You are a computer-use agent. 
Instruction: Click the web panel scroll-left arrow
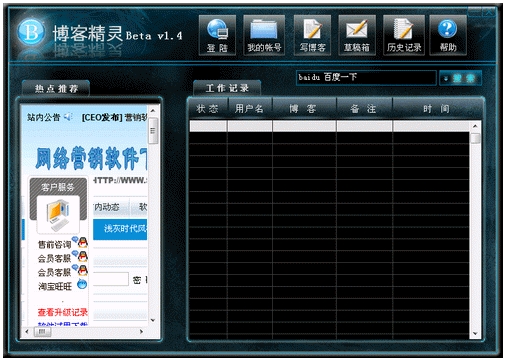(27, 331)
